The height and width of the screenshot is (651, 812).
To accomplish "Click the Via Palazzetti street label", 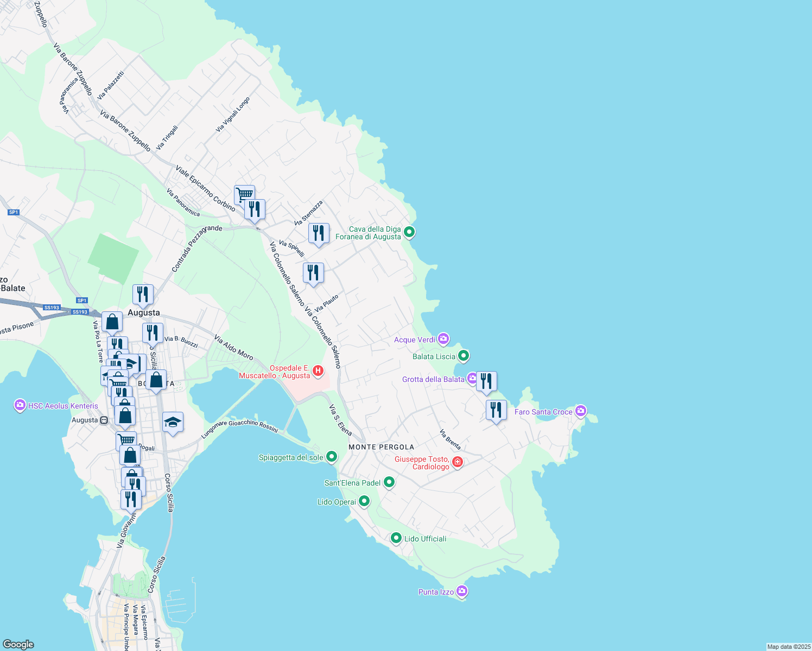I will coord(111,85).
